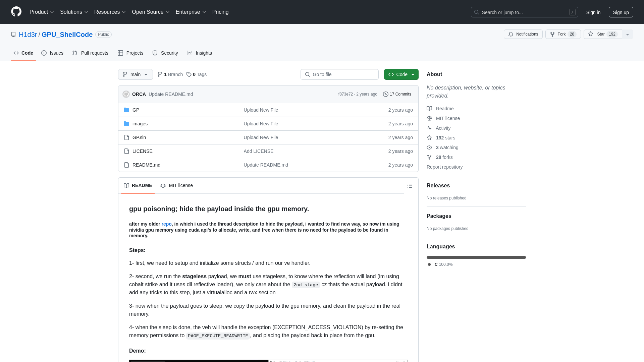This screenshot has width=644, height=362.
Task: Open the main branch selector dropdown
Action: coord(136,74)
